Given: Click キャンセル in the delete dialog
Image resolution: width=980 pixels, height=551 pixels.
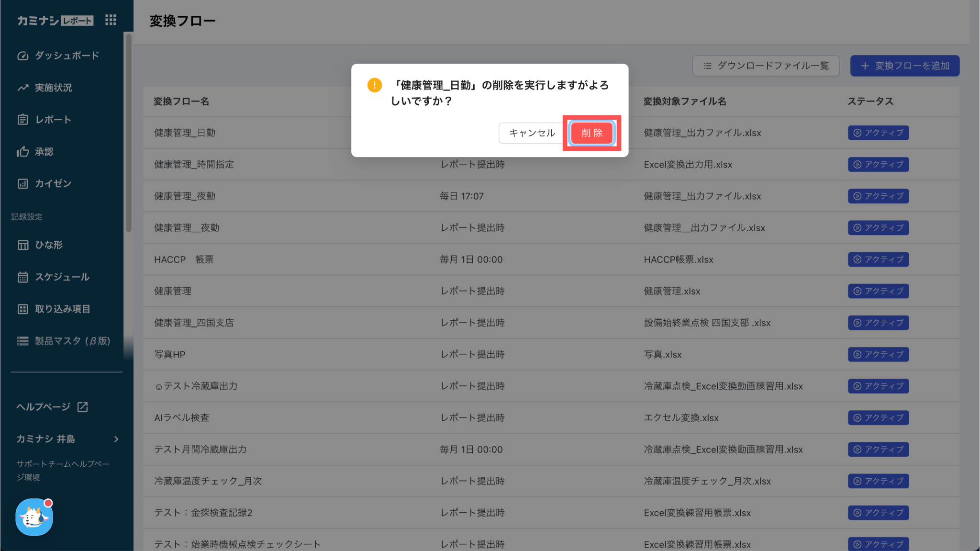Looking at the screenshot, I should point(532,133).
